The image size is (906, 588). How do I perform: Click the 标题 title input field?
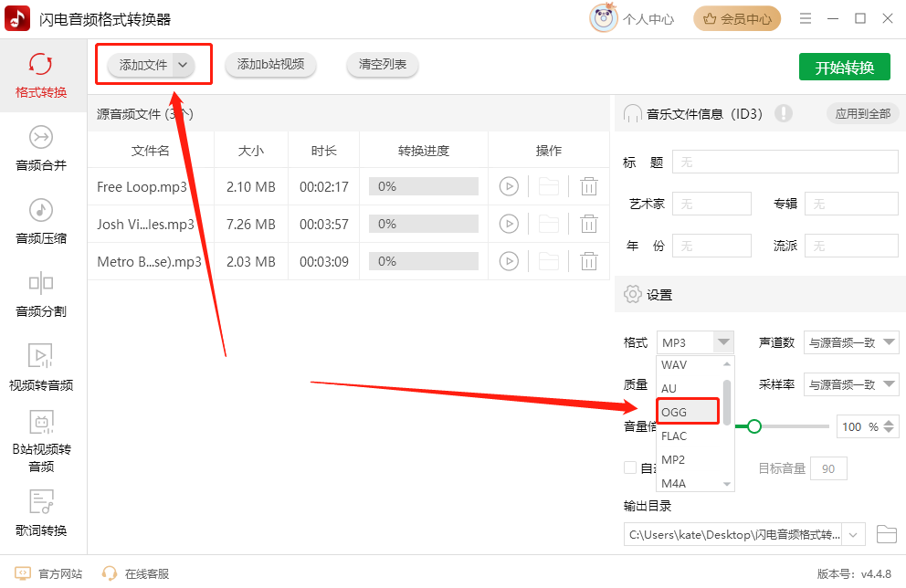pos(785,163)
